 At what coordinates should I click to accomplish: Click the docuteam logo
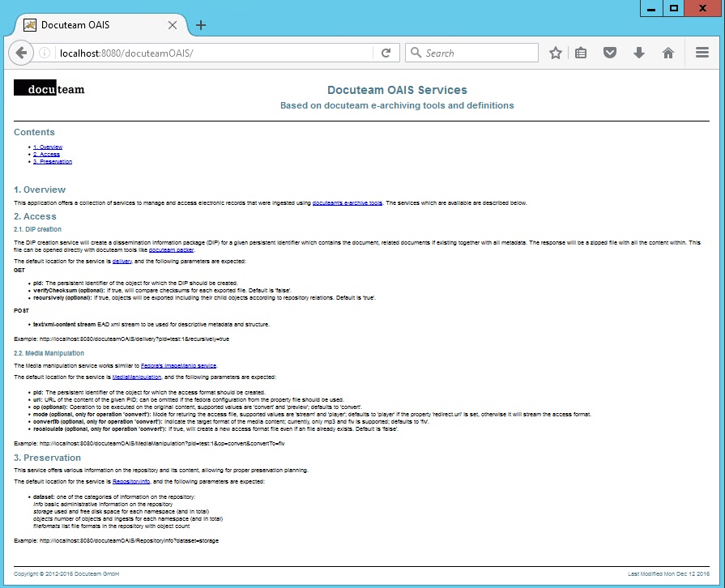[x=49, y=87]
